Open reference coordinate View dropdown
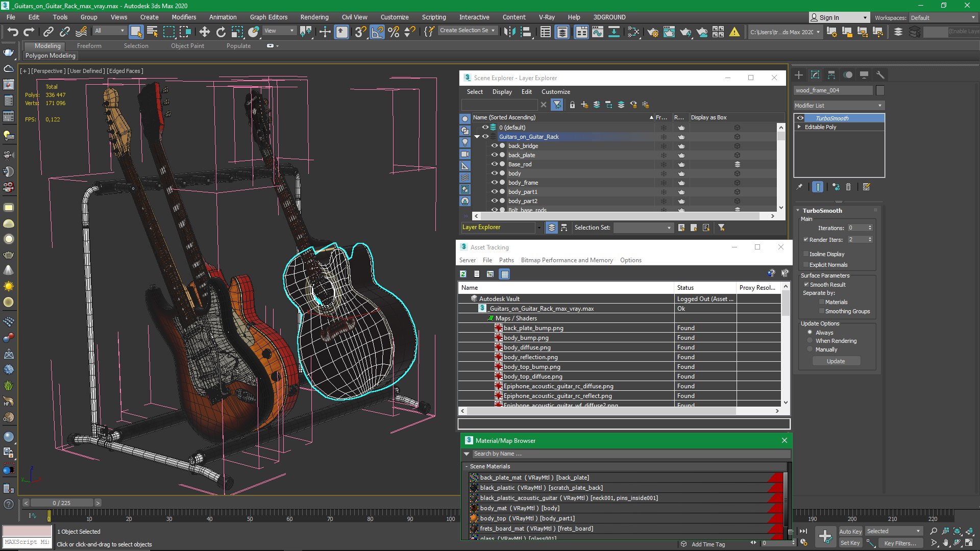This screenshot has width=980, height=551. [279, 31]
